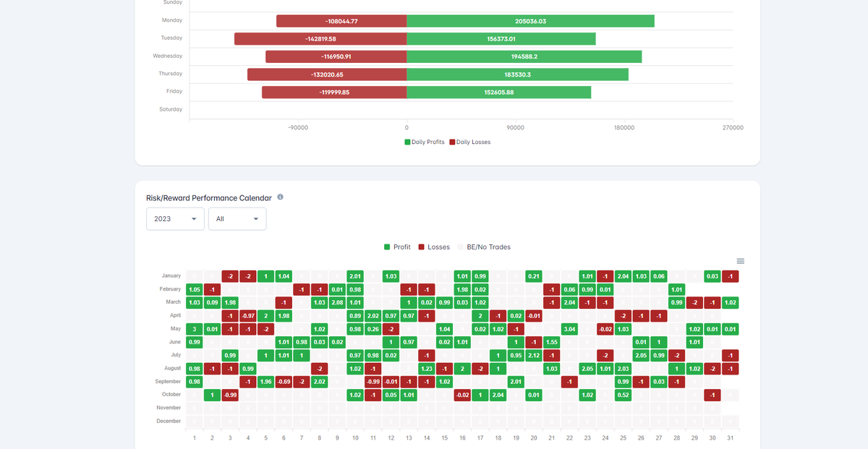Click the 180000 x-axis tick label
The image size is (868, 449).
[x=624, y=127]
